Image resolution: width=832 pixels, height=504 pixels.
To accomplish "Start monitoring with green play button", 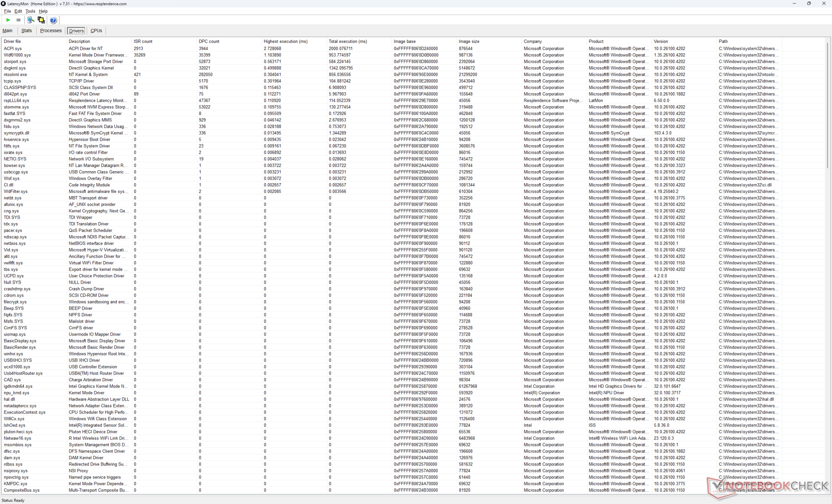I will (x=8, y=20).
